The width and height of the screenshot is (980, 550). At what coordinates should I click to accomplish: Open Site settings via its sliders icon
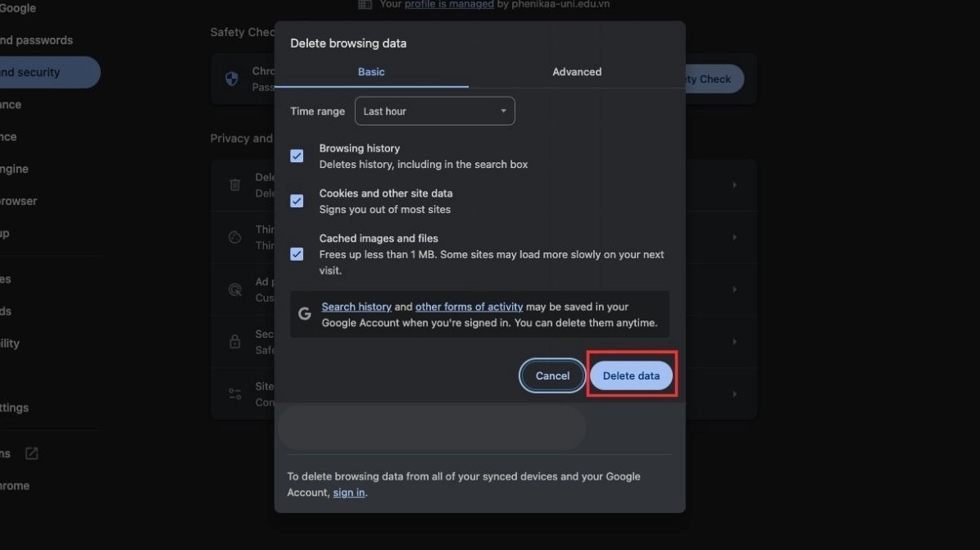click(x=235, y=393)
